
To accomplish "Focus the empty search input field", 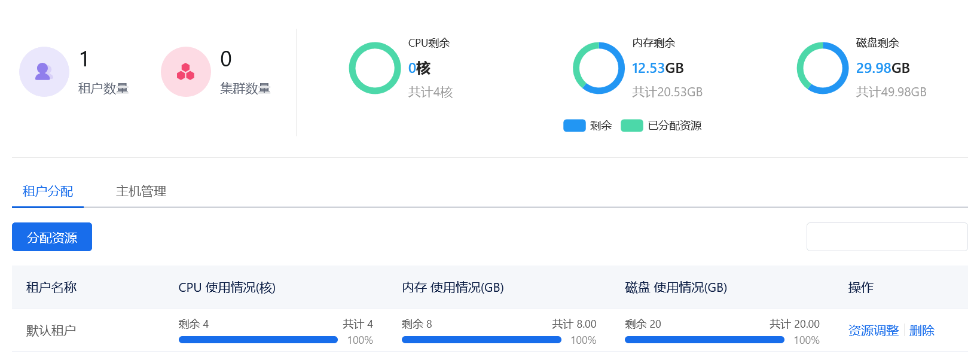I will click(x=887, y=237).
